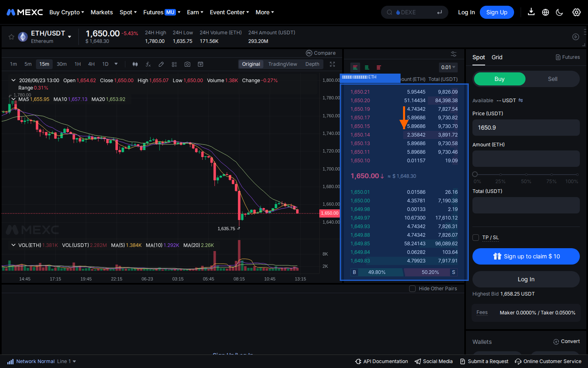
Task: Click the Sign Up button
Action: (497, 12)
